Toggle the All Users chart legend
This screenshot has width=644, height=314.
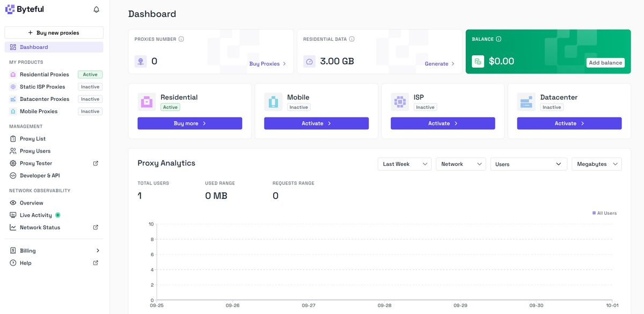tap(605, 213)
